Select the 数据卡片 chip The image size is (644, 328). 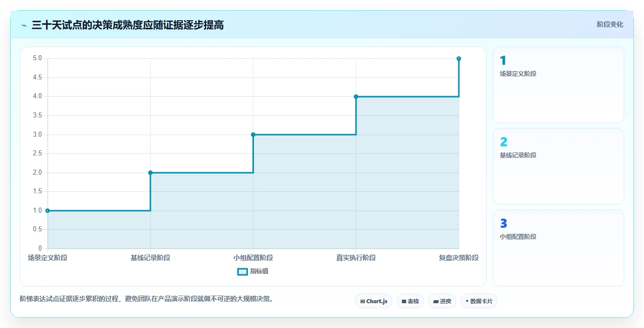(x=479, y=301)
